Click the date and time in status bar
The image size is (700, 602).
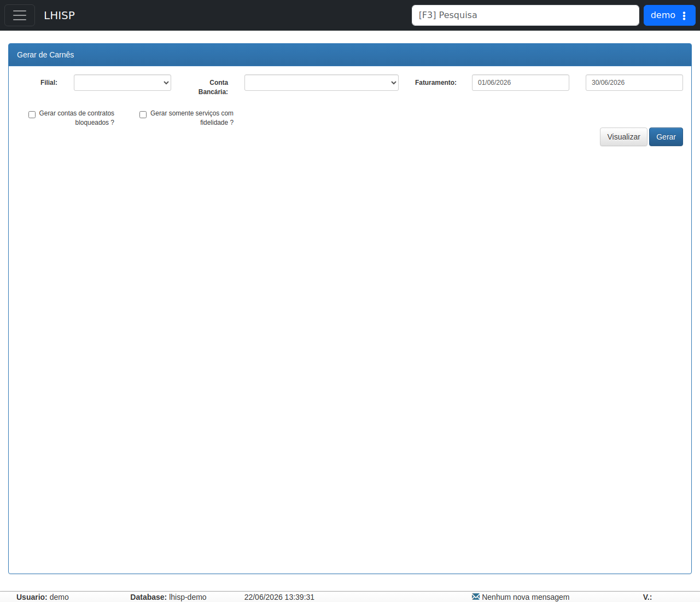(279, 597)
